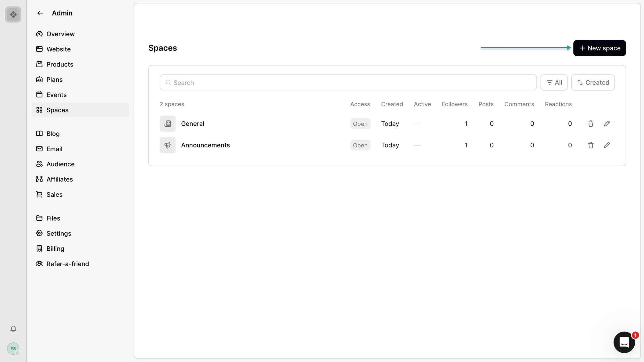Screen dimensions: 644x362
Task: Click the Followers column header
Action: pos(455,104)
